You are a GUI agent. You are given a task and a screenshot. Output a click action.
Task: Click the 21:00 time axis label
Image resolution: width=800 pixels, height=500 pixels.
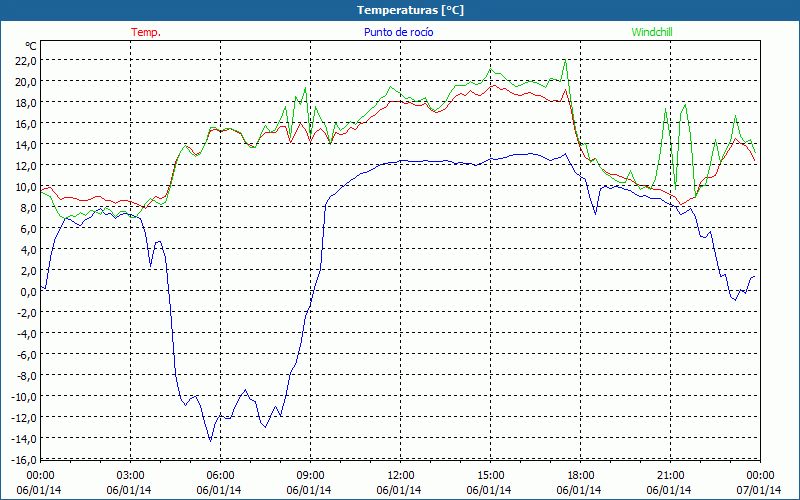point(670,475)
